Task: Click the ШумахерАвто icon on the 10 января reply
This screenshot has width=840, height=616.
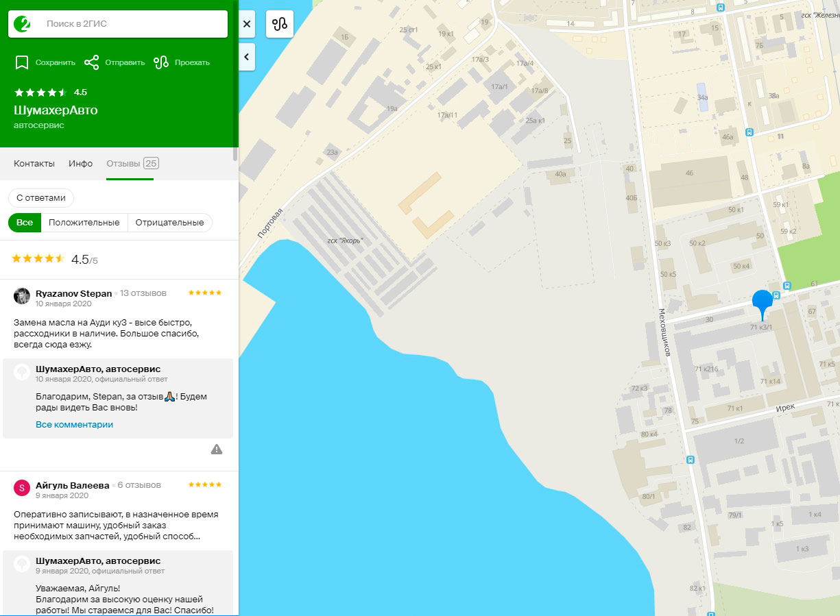Action: (22, 372)
